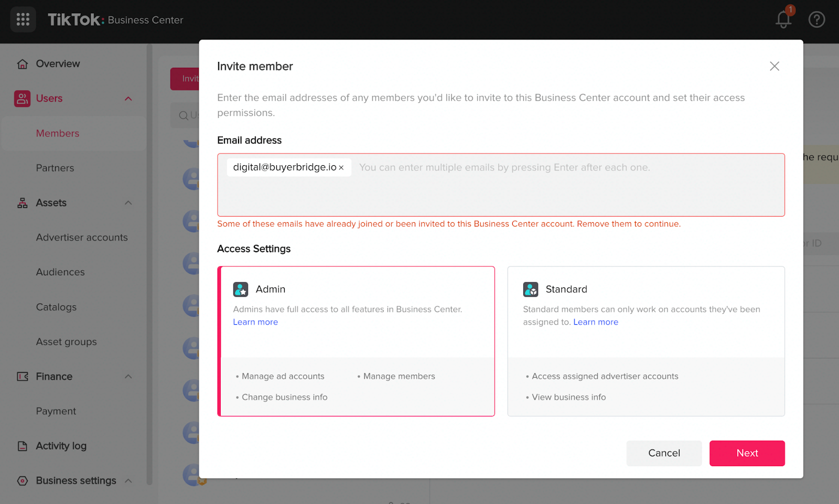Click the member search box behind dialog
The height and width of the screenshot is (504, 839).
pos(185,115)
